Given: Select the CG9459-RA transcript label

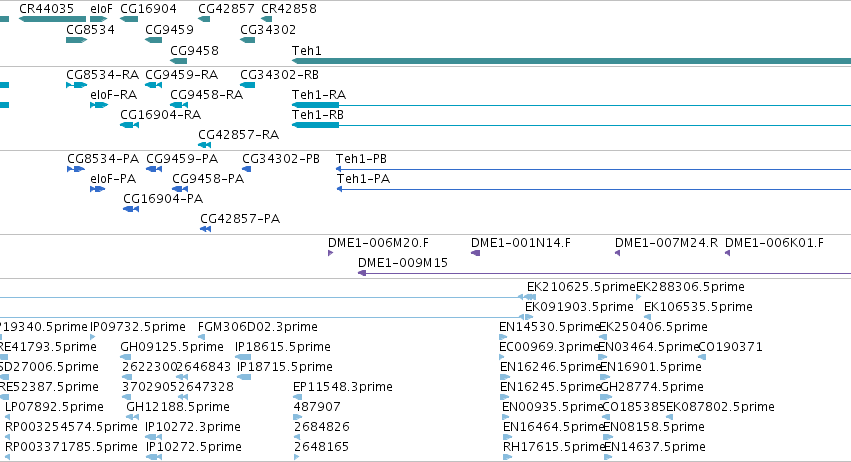Looking at the screenshot, I should coord(182,75).
